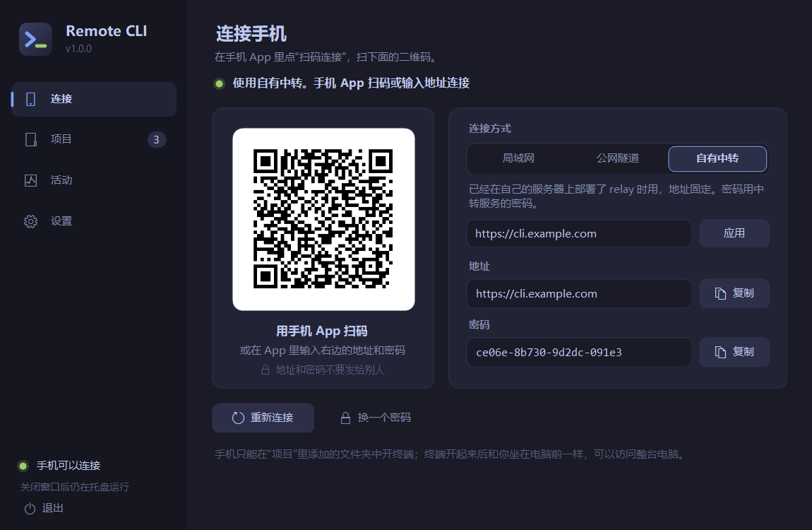Click the 手机可以连接 status text
The height and width of the screenshot is (530, 812).
click(68, 466)
